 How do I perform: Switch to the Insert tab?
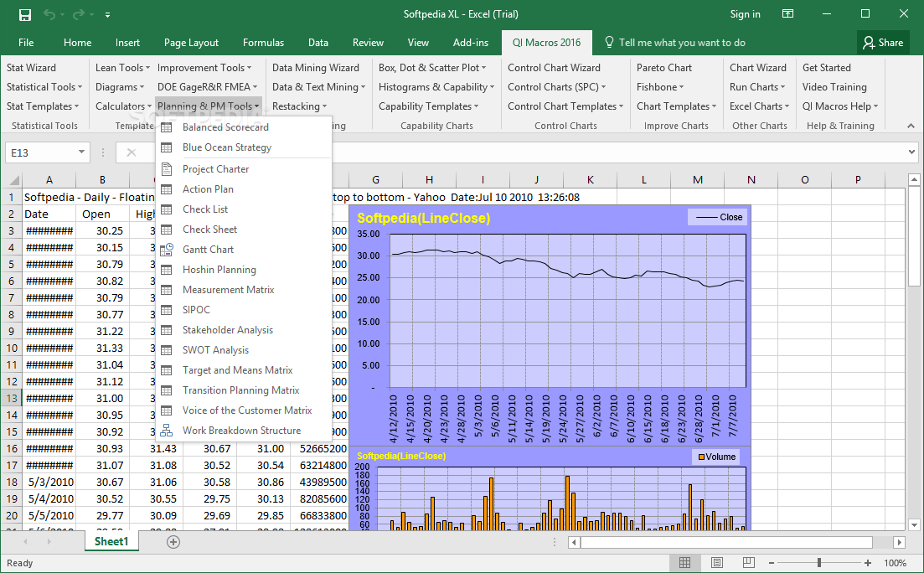point(127,43)
